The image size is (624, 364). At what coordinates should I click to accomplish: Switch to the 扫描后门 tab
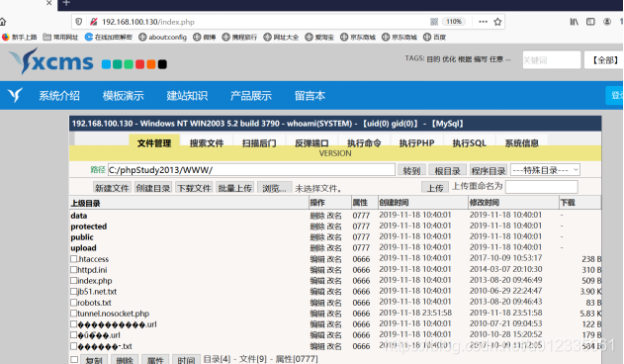tap(259, 143)
